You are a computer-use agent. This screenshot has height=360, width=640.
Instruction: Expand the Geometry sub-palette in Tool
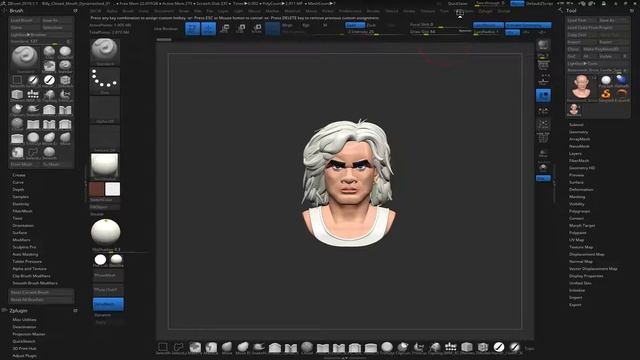pyautogui.click(x=578, y=132)
